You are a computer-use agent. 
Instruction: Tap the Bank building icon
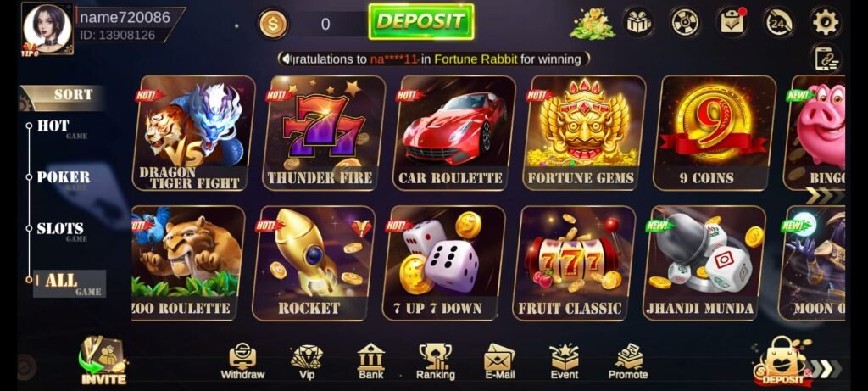click(x=371, y=361)
